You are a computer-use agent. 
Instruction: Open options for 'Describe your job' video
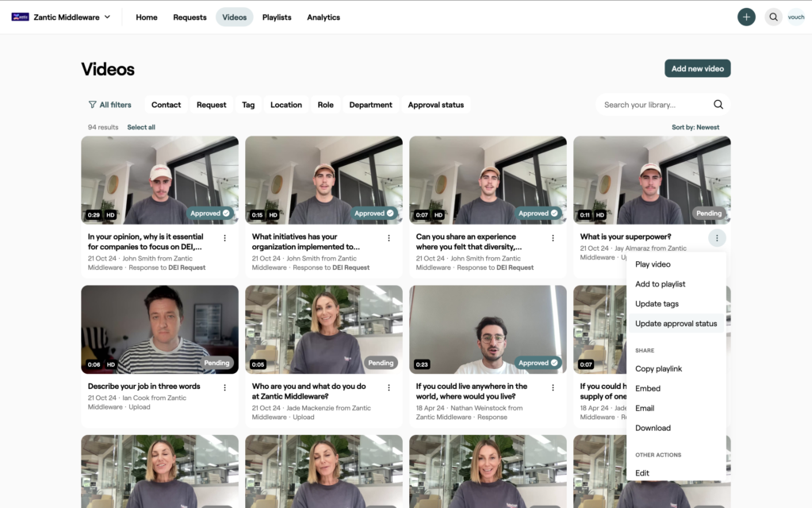224,387
